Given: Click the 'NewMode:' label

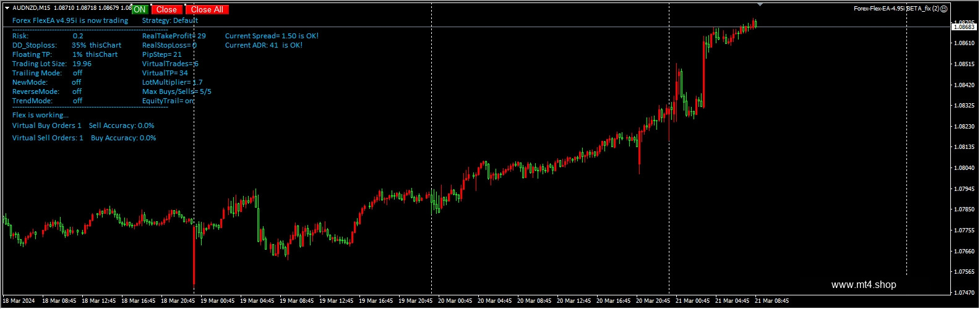Looking at the screenshot, I should point(30,82).
